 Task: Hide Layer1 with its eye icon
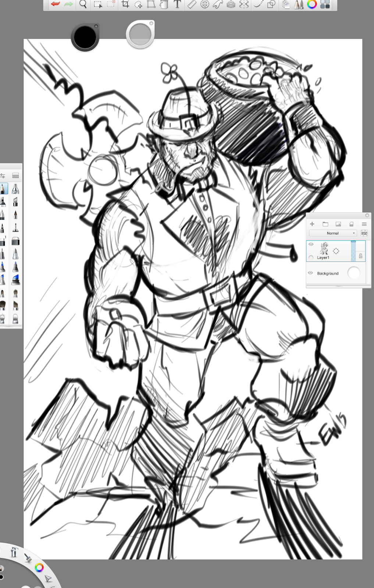click(311, 244)
